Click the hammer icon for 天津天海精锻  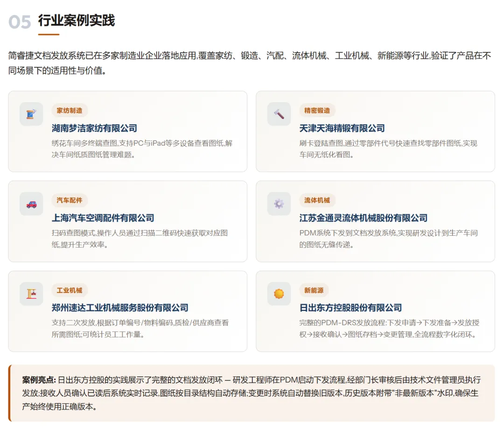(x=279, y=114)
